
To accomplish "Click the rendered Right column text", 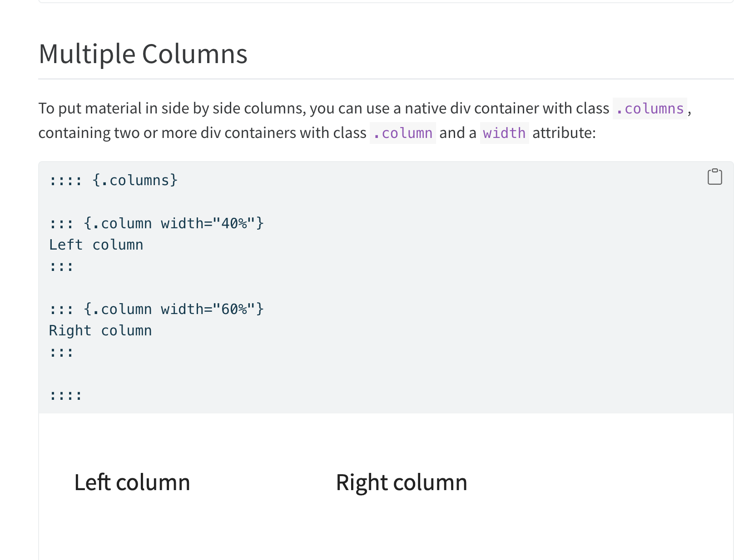I will click(x=402, y=482).
